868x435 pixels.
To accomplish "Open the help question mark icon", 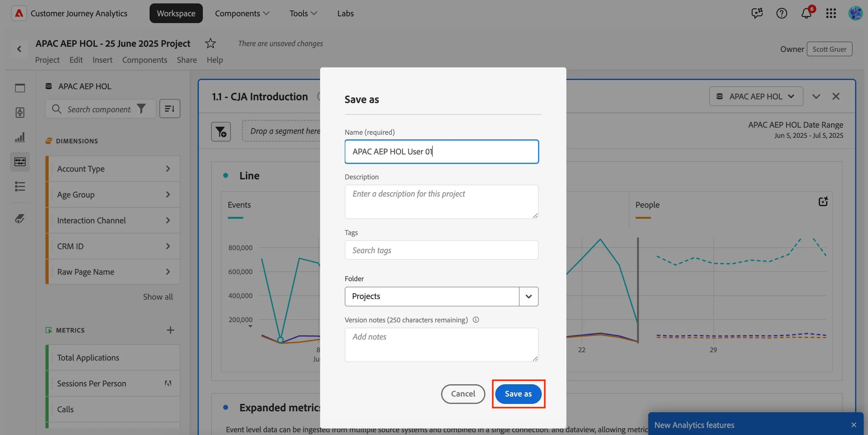I will pyautogui.click(x=782, y=13).
